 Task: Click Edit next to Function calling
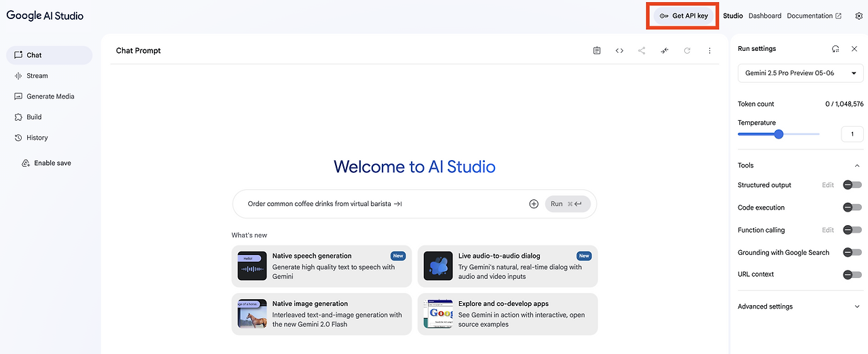828,230
